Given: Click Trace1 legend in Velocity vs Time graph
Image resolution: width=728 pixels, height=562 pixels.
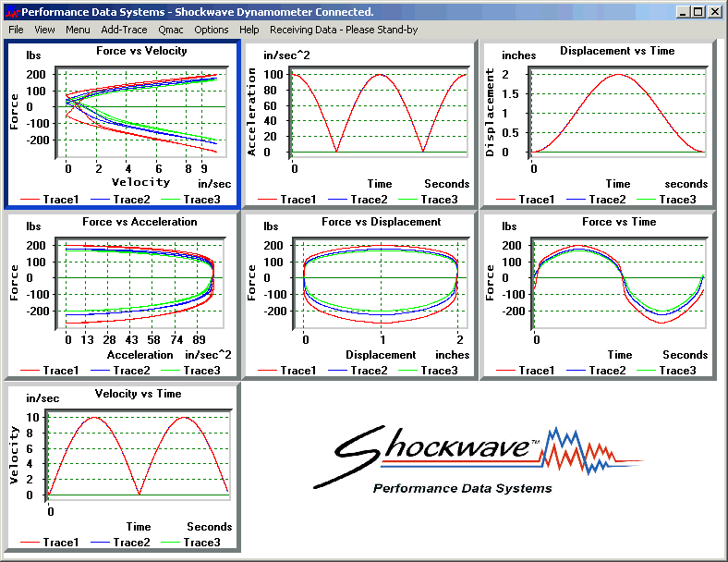Looking at the screenshot, I should pos(50,542).
